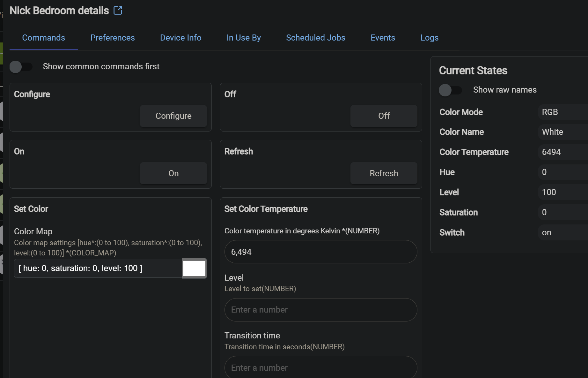The image size is (588, 378).
Task: Turn the light off with Off button
Action: (384, 116)
